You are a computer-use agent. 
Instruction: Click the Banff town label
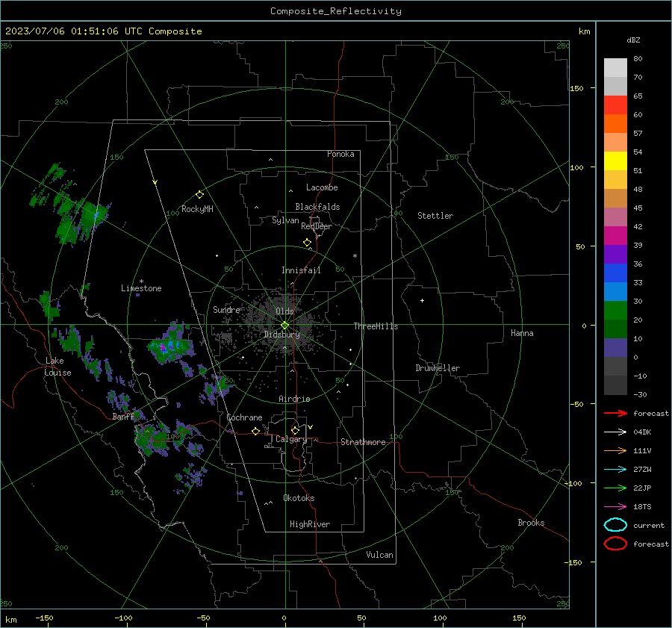123,416
